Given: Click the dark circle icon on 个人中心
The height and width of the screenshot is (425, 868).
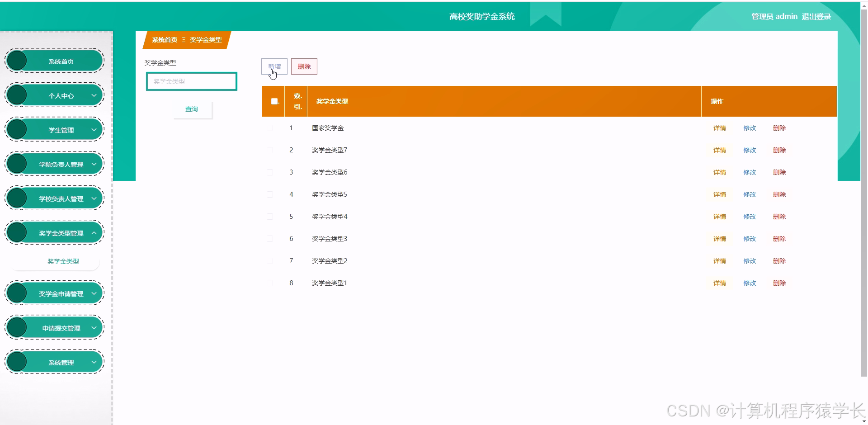Looking at the screenshot, I should pos(17,95).
